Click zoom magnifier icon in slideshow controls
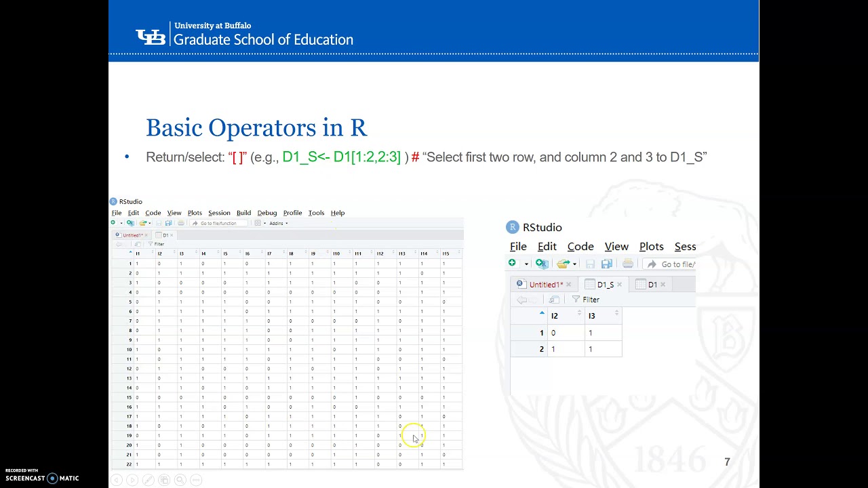868x488 pixels. (x=180, y=480)
